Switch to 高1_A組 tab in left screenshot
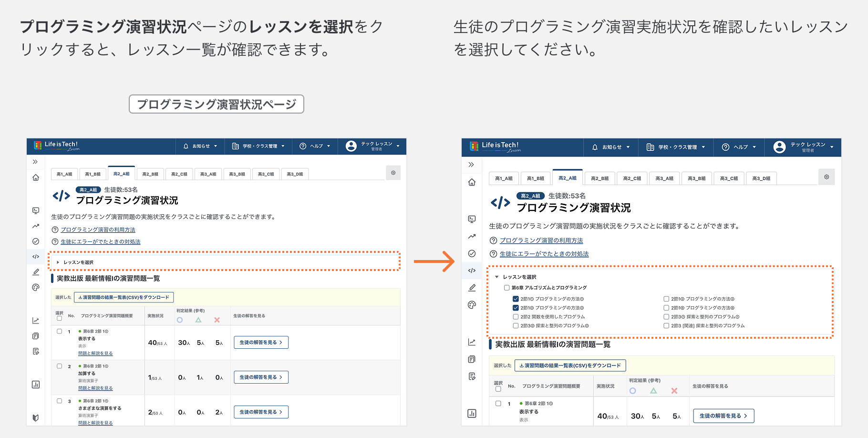Screen dimensions: 868x438 coord(64,174)
